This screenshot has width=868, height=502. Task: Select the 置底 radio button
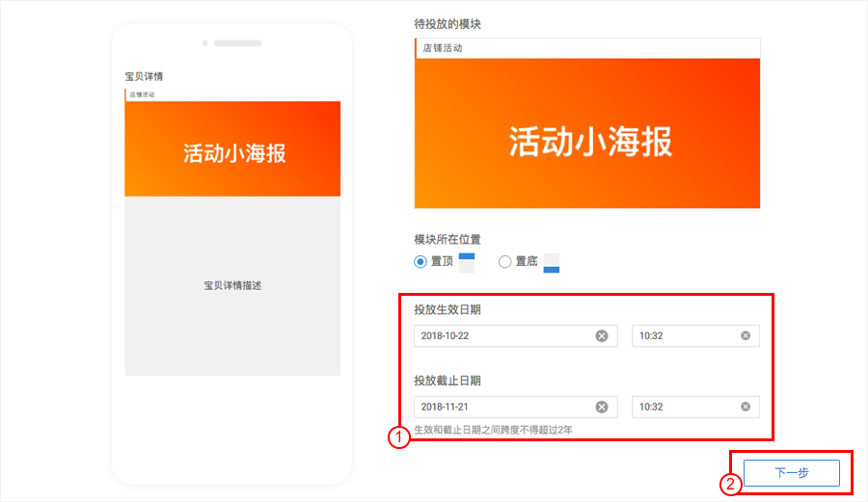[x=504, y=261]
